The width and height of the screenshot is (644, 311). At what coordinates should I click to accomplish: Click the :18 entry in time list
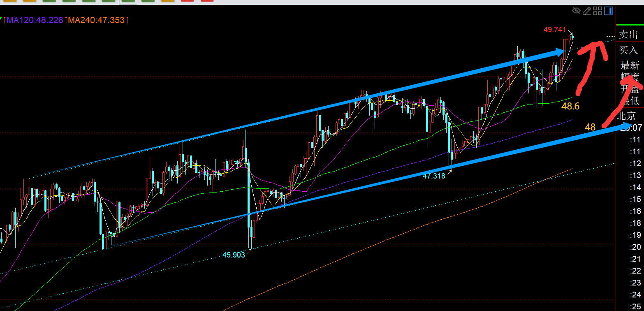[x=636, y=223]
